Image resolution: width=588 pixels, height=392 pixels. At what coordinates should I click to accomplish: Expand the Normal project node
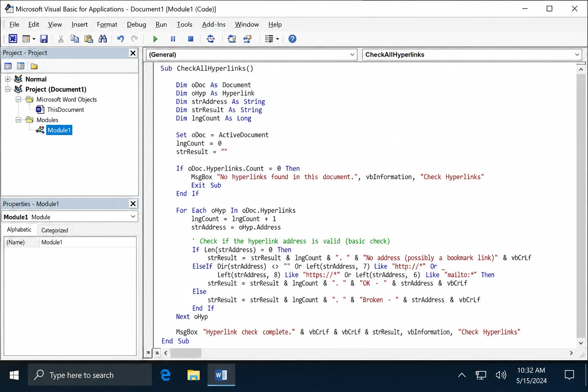[7, 79]
